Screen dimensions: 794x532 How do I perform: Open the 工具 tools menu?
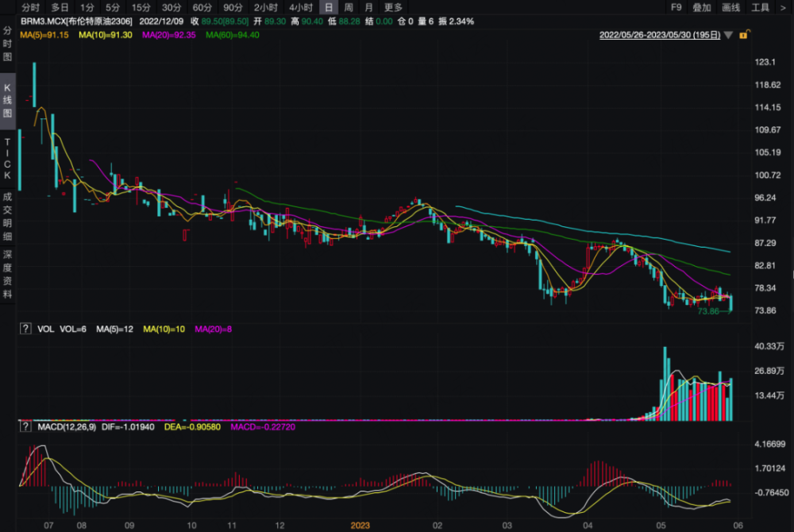(x=760, y=7)
